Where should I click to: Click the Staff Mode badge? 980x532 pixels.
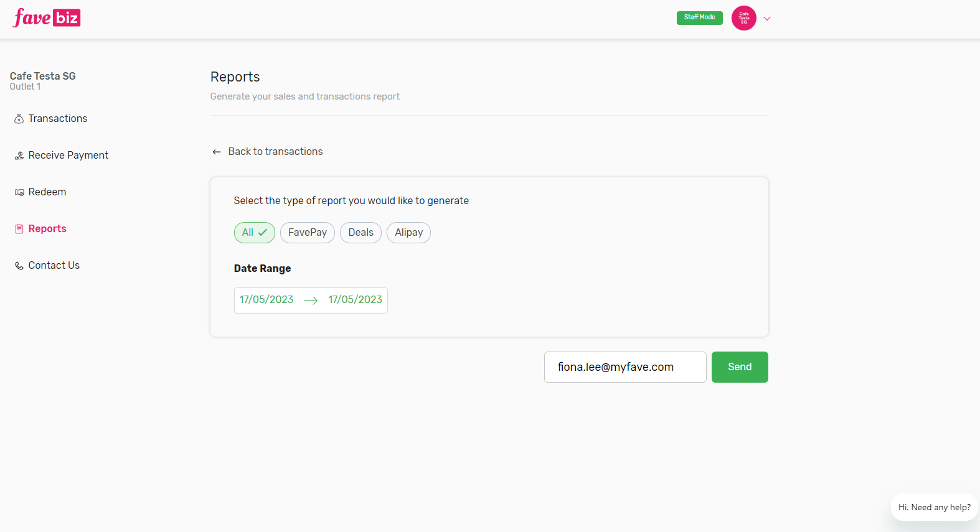click(x=700, y=17)
